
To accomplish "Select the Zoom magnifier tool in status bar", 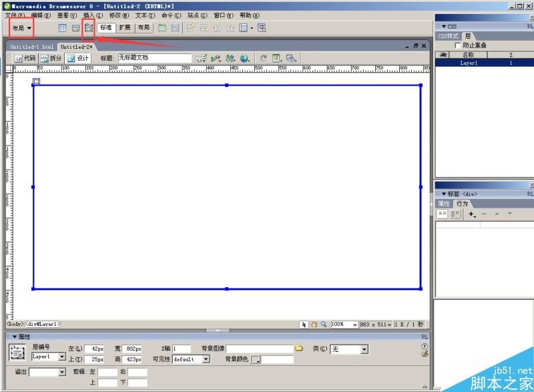I will (324, 324).
